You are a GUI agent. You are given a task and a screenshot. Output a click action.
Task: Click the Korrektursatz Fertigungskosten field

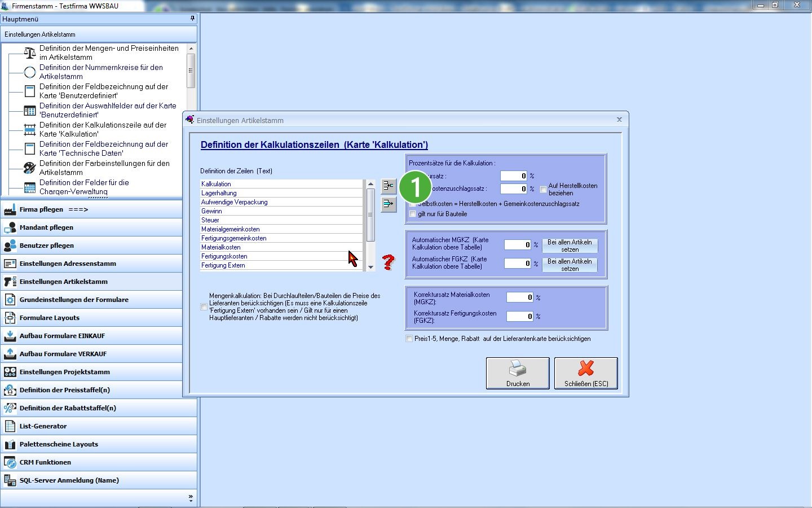520,316
